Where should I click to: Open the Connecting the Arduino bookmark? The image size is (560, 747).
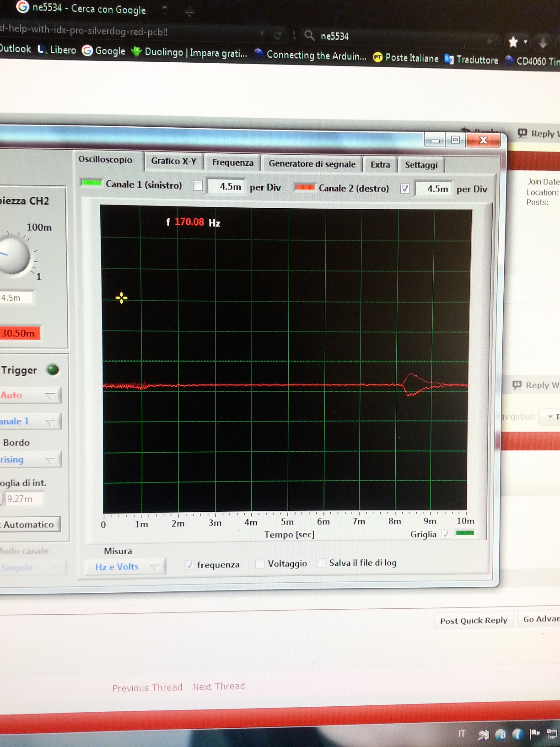pyautogui.click(x=310, y=55)
